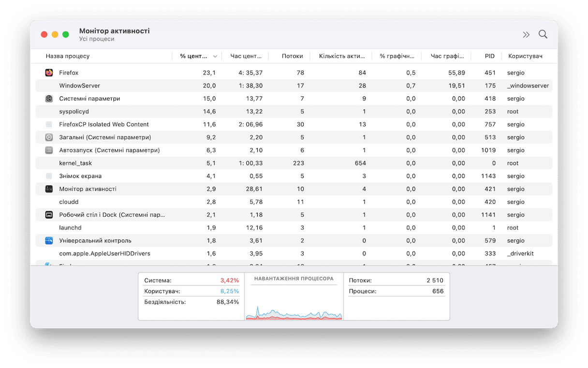This screenshot has width=588, height=368.
Task: Click the Автозапуск (Системні параметри) icon
Action: 49,150
